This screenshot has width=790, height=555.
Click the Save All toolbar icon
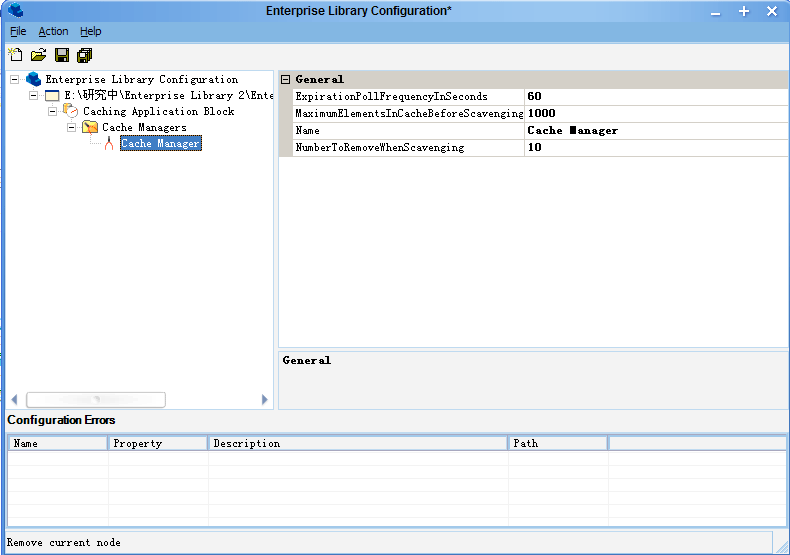point(85,55)
